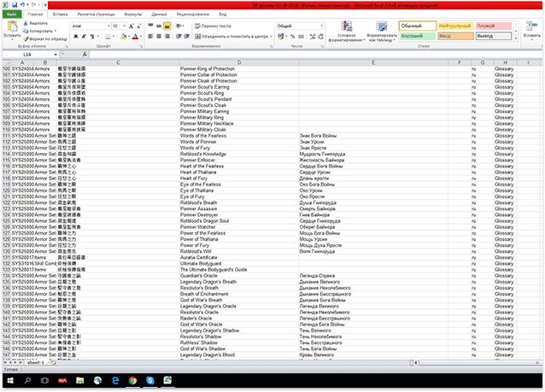The width and height of the screenshot is (545, 392).
Task: Click the horizontal scrollbar at bottom
Action: click(x=478, y=363)
